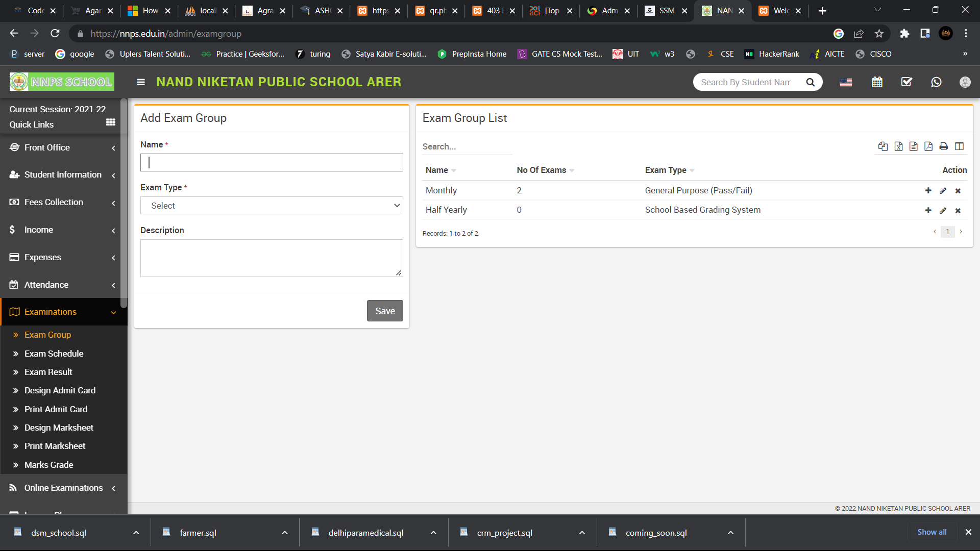Export exam group list to CSV
The width and height of the screenshot is (980, 551).
click(x=914, y=146)
